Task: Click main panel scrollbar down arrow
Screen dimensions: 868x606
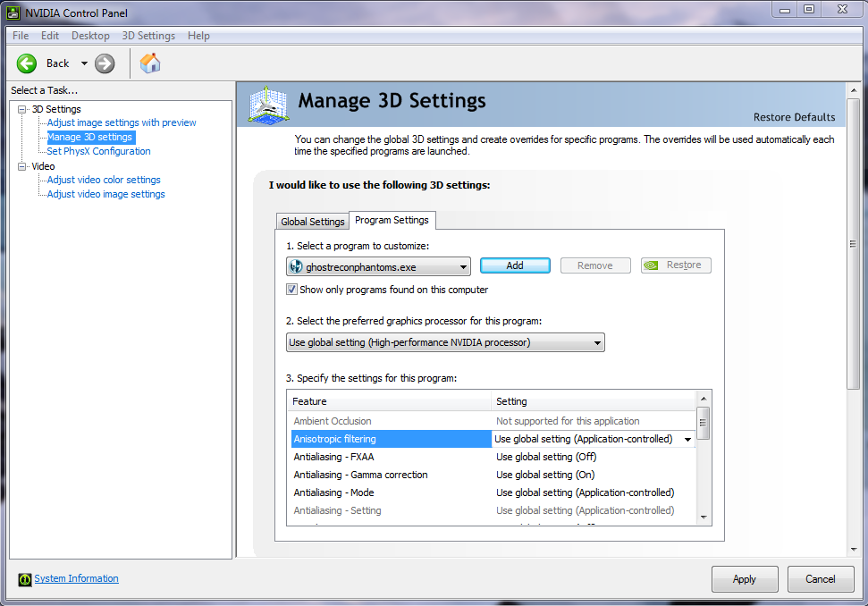Action: tap(854, 550)
